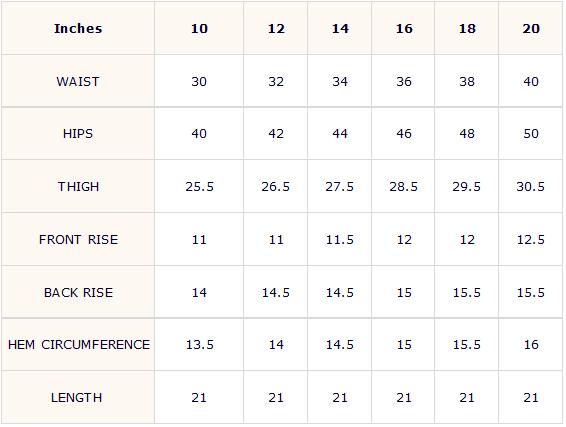Click the HIPS row label

pos(78,134)
